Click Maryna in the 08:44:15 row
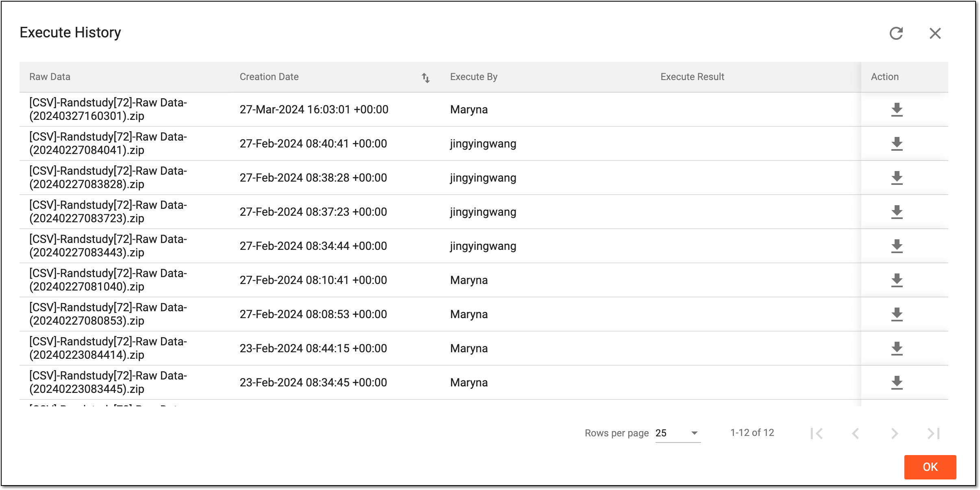Viewport: 980px width, 490px height. 469,349
